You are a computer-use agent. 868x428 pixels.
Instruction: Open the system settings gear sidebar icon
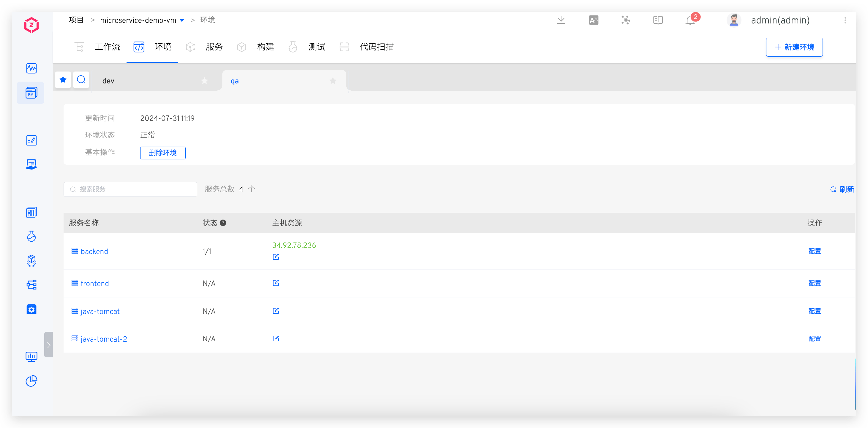tap(31, 309)
